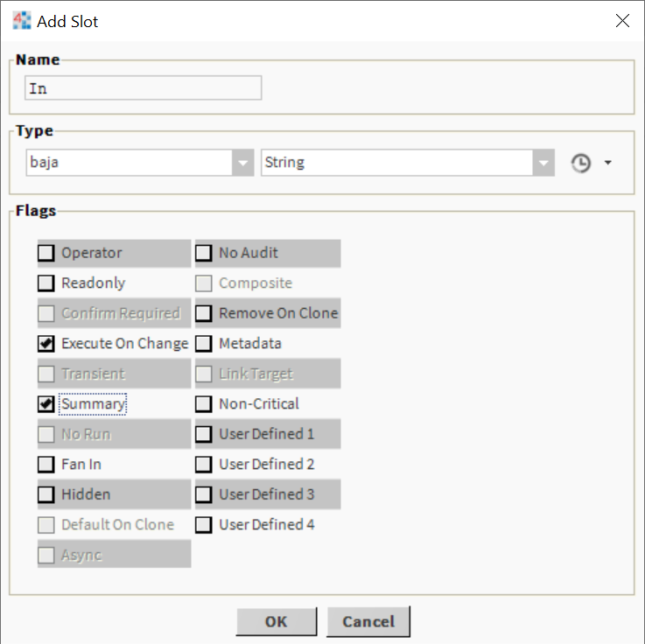
Task: Toggle the Fan In checkbox
Action: click(x=46, y=465)
